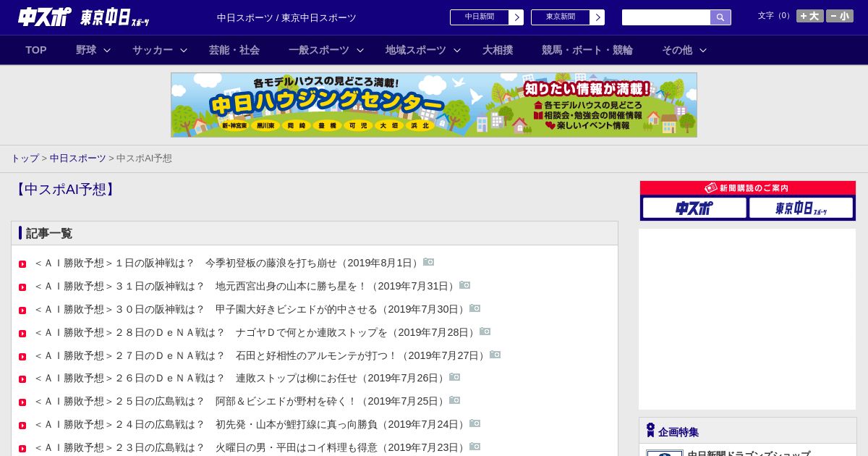
Task: Click camera icon on 7月24日 article
Action: click(x=475, y=423)
